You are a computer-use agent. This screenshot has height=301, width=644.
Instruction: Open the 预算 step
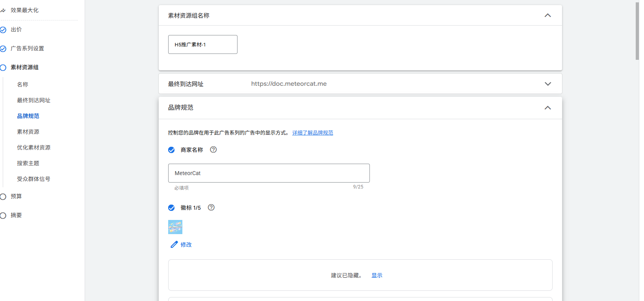click(x=16, y=196)
